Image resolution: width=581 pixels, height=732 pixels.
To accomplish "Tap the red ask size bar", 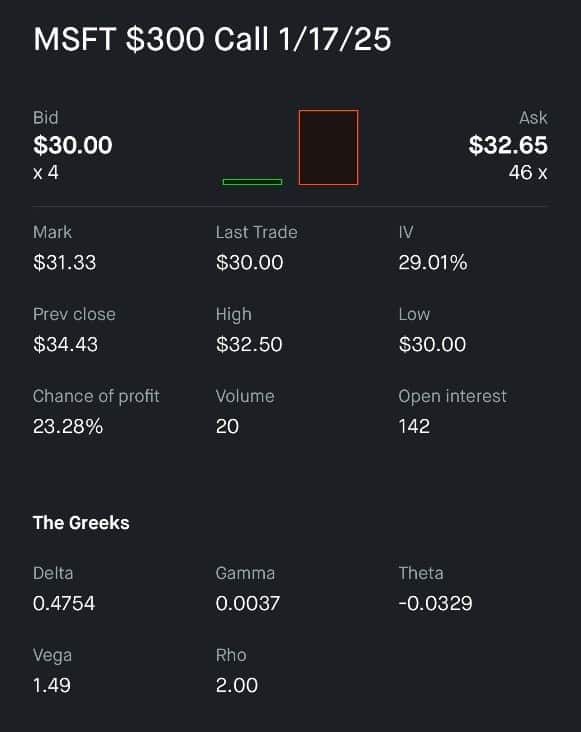I will (x=329, y=148).
